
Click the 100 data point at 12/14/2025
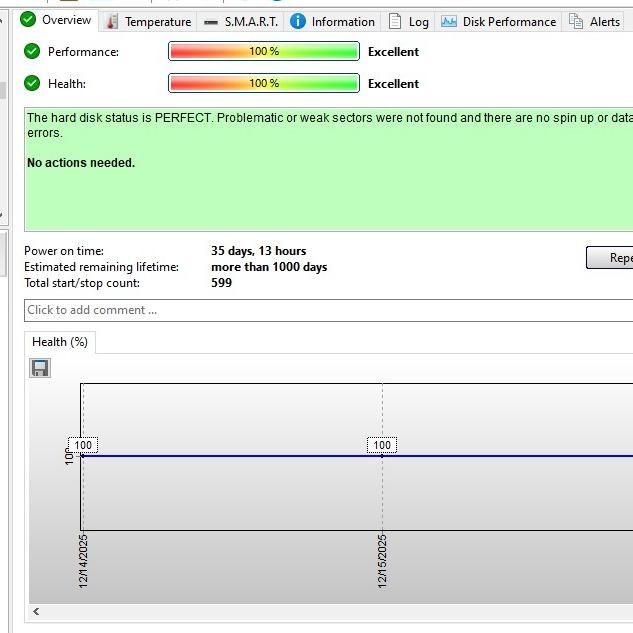83,445
